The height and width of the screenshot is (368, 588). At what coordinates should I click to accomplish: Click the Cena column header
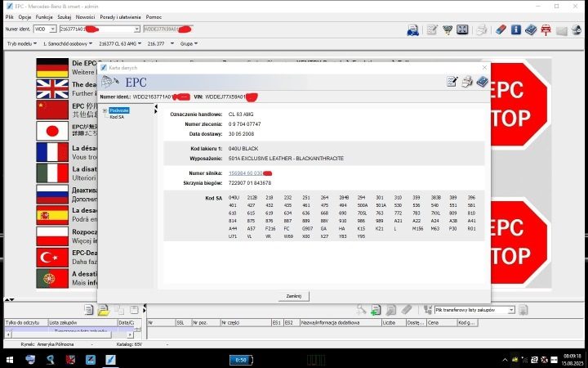(x=441, y=322)
